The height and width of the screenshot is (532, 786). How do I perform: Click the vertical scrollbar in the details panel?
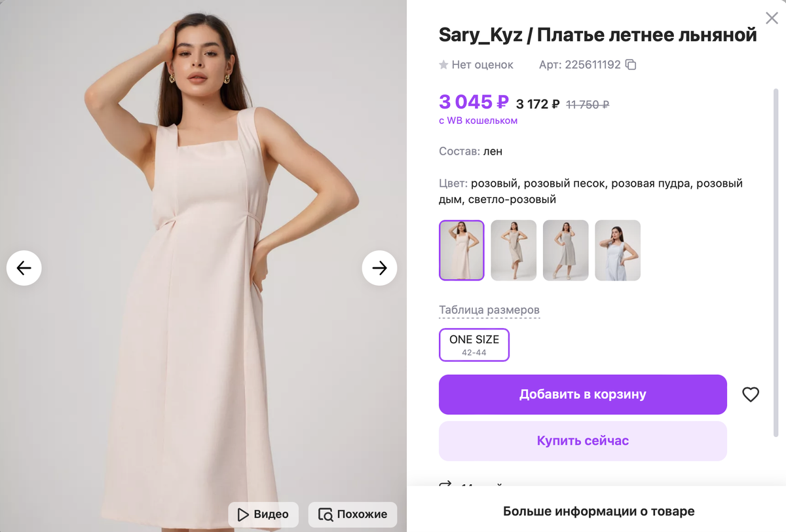[x=776, y=262]
